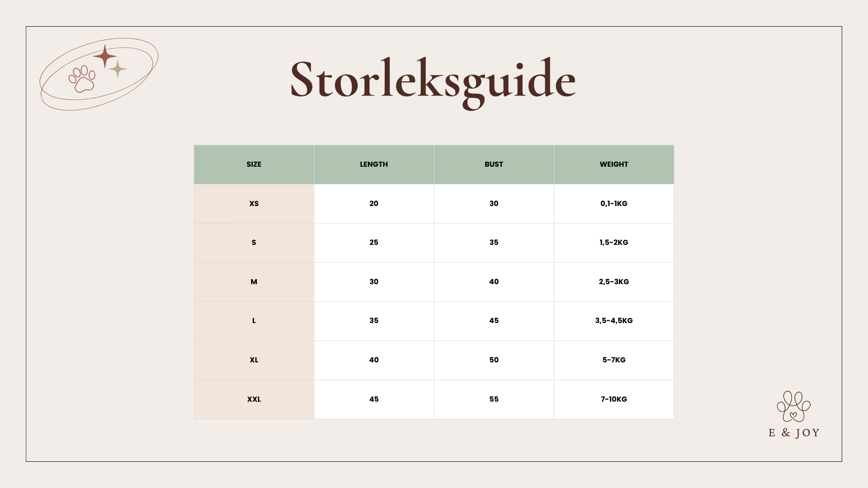This screenshot has width=868, height=488.
Task: Select the SIZE column header
Action: point(254,164)
